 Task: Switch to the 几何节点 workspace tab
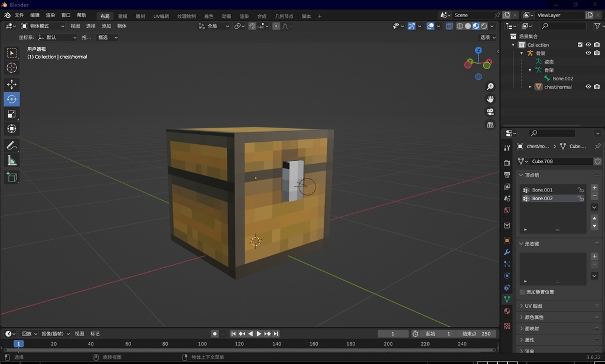tap(284, 16)
